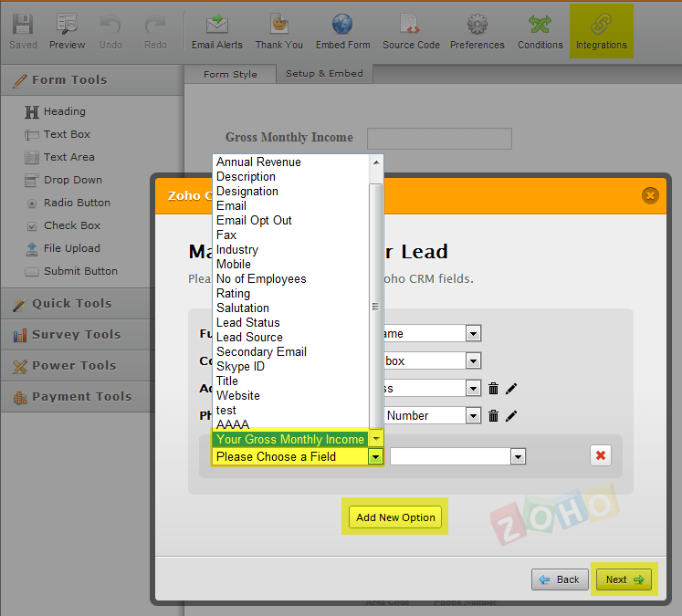Switch to the Form Style tab

(x=230, y=74)
